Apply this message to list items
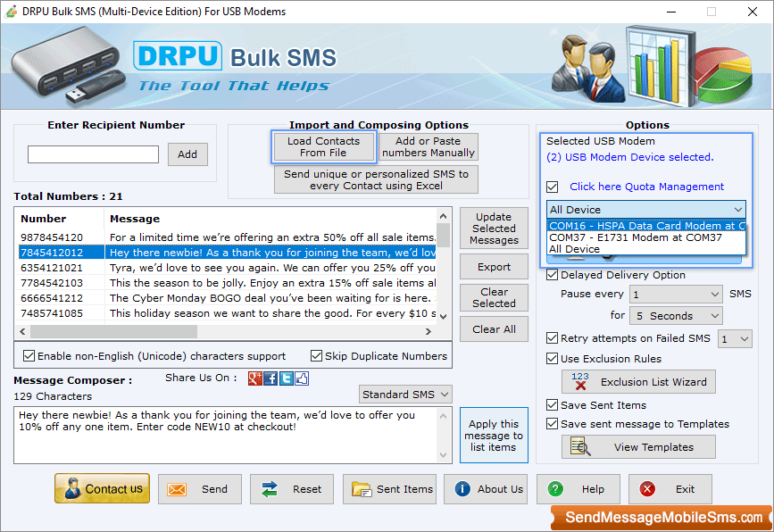This screenshot has width=774, height=532. (494, 436)
